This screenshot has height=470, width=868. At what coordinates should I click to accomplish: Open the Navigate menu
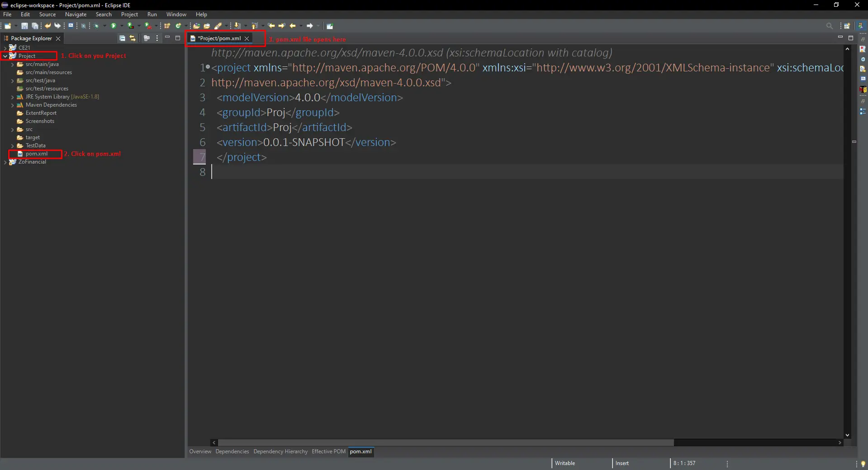(x=76, y=14)
